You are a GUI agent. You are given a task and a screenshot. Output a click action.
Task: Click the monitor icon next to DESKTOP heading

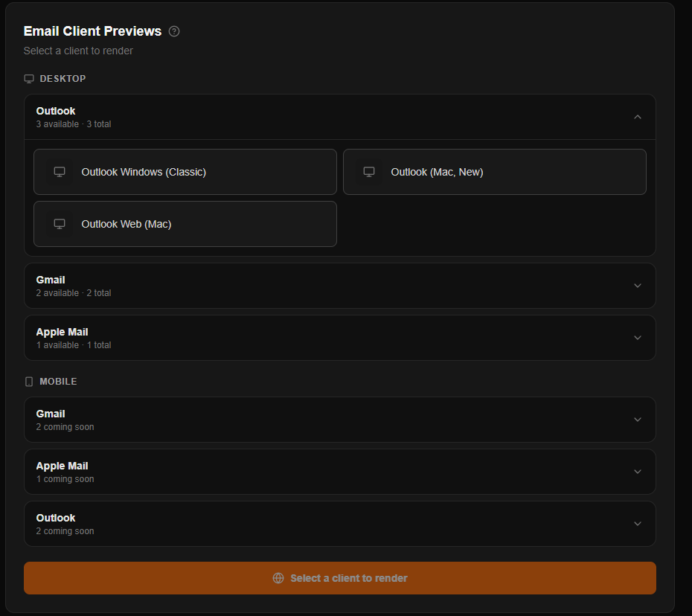tap(29, 79)
